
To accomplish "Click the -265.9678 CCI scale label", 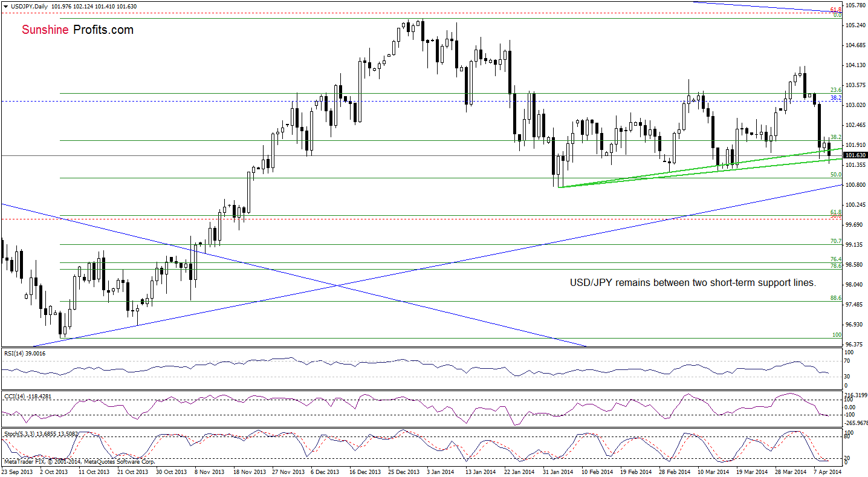I will pyautogui.click(x=856, y=423).
